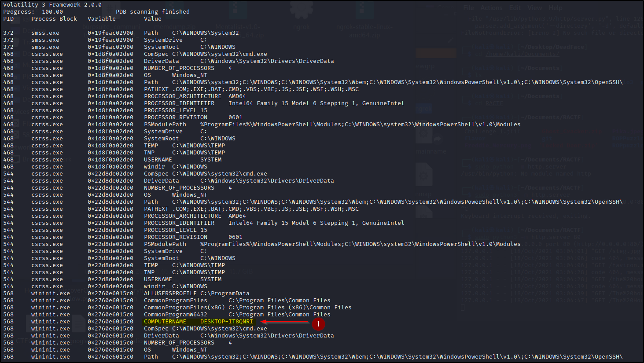Click PID 568 DriverData row
Viewport: 644px width, 363px height.
[x=169, y=336]
